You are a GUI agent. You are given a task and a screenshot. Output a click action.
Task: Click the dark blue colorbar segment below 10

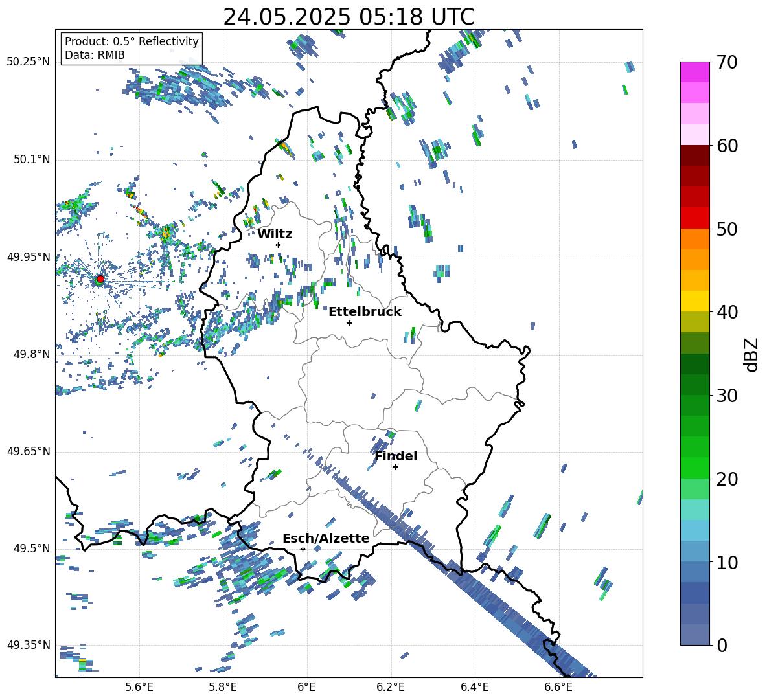[x=694, y=593]
